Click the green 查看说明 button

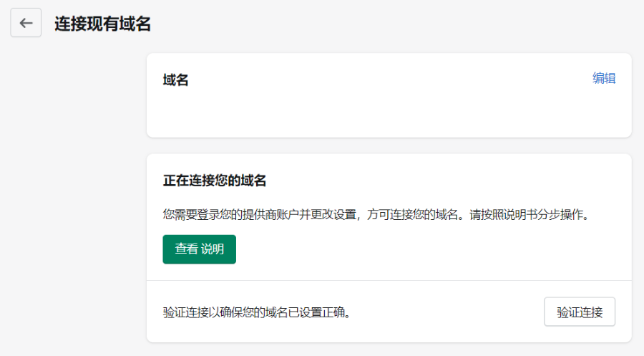199,249
